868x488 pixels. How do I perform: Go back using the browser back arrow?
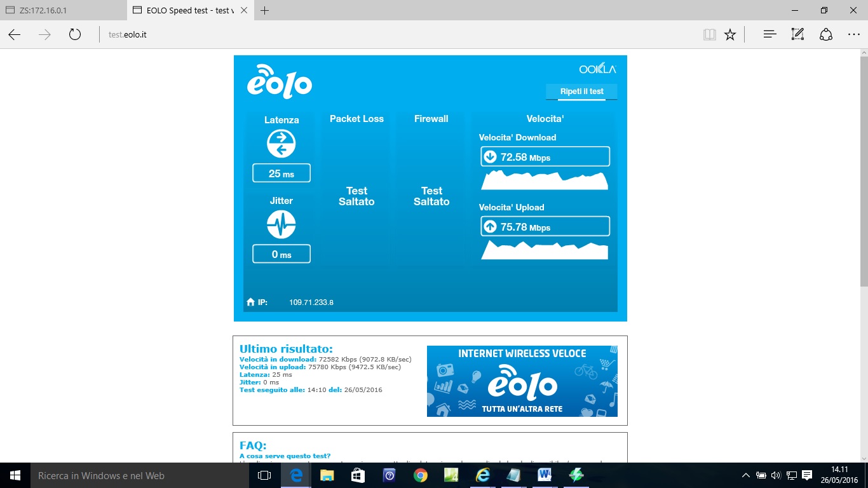coord(15,35)
